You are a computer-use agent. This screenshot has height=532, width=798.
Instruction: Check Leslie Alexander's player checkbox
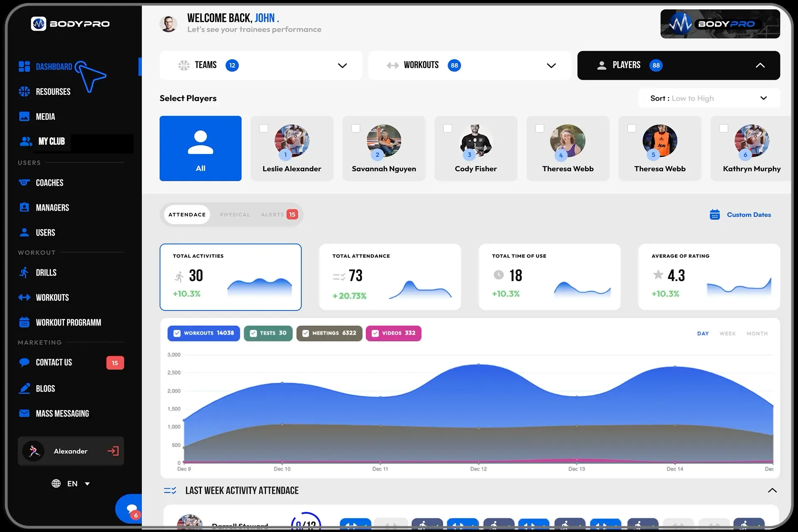click(x=264, y=128)
